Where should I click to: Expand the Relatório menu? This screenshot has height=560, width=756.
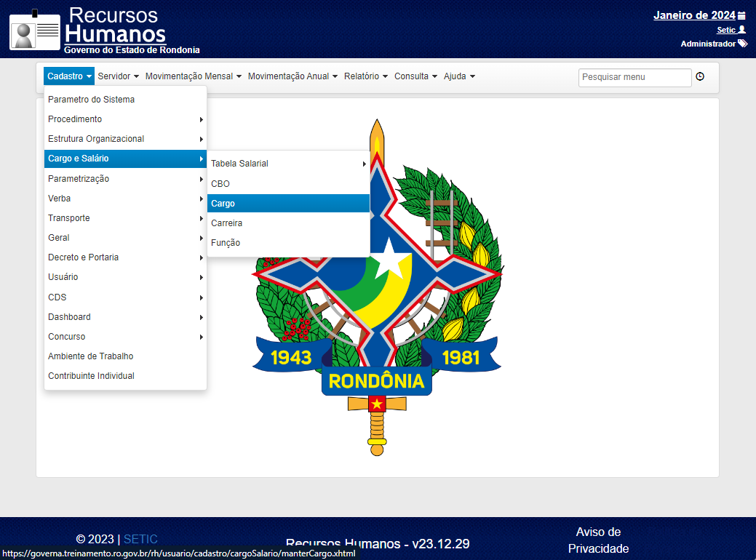click(366, 76)
